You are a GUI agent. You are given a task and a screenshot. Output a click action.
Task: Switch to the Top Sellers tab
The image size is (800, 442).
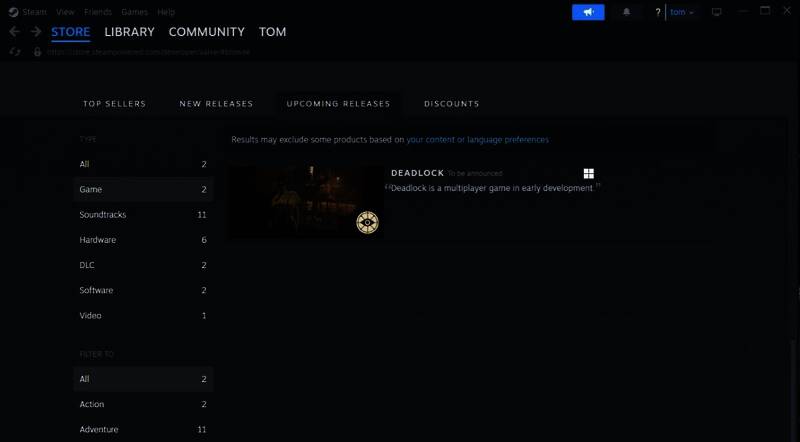pos(114,104)
